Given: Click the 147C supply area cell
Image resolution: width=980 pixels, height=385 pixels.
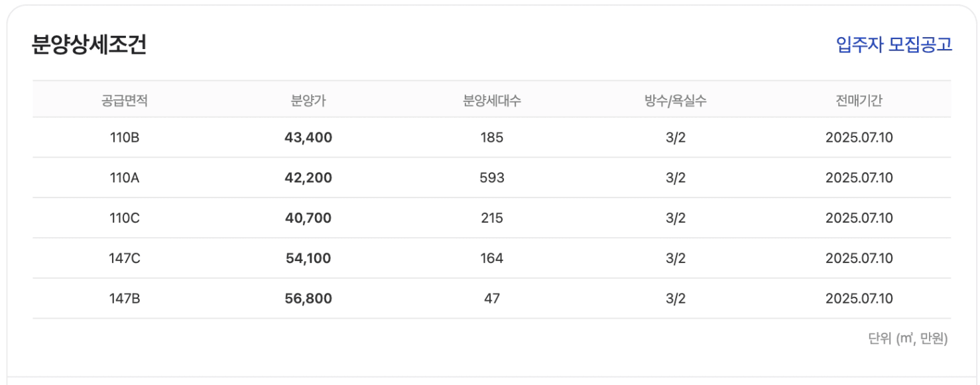Looking at the screenshot, I should click(125, 258).
